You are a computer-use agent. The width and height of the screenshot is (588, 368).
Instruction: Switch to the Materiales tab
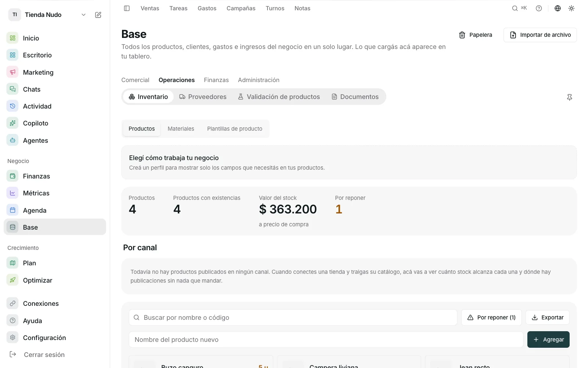click(x=181, y=128)
